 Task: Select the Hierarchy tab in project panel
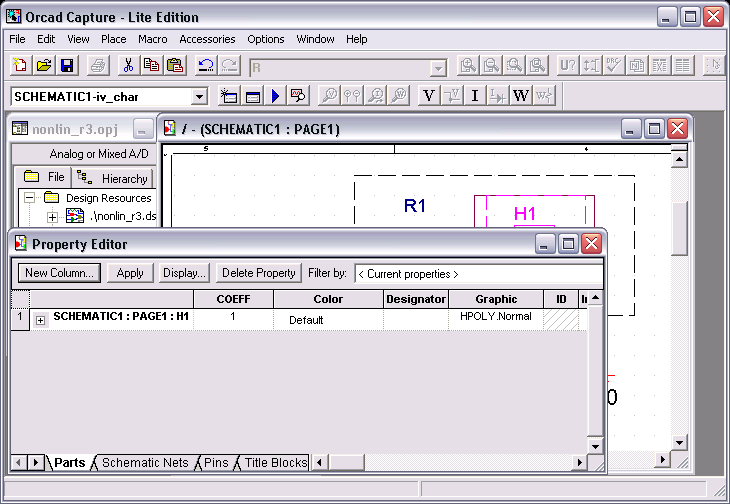113,178
